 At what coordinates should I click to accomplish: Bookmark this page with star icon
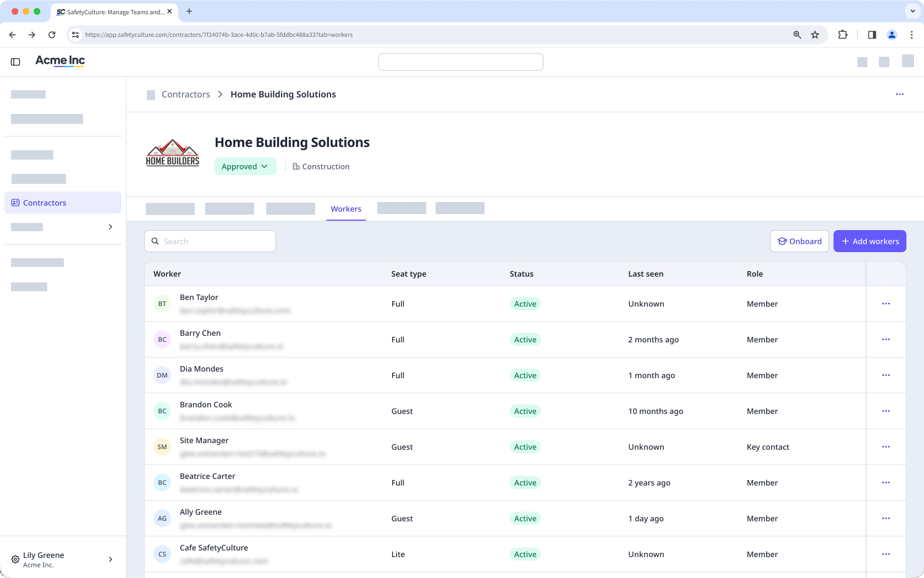point(815,35)
